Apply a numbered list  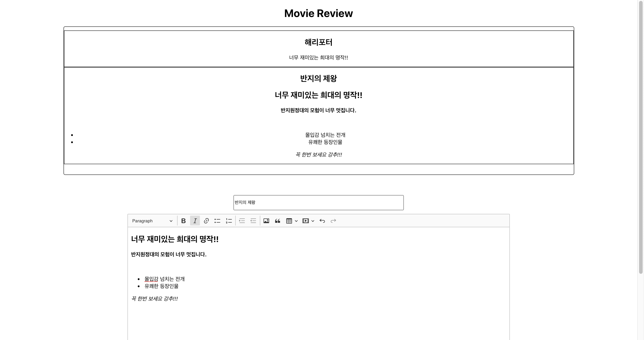(x=229, y=221)
